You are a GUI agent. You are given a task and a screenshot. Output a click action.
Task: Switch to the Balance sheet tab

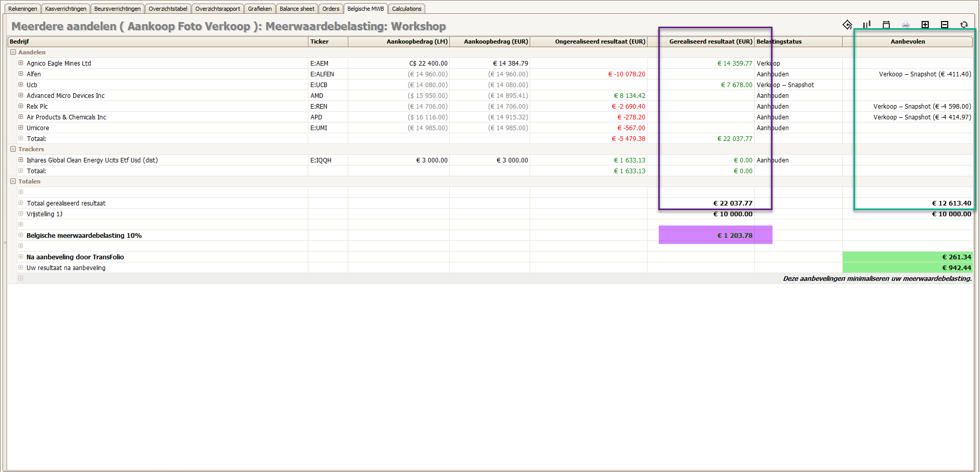point(297,9)
